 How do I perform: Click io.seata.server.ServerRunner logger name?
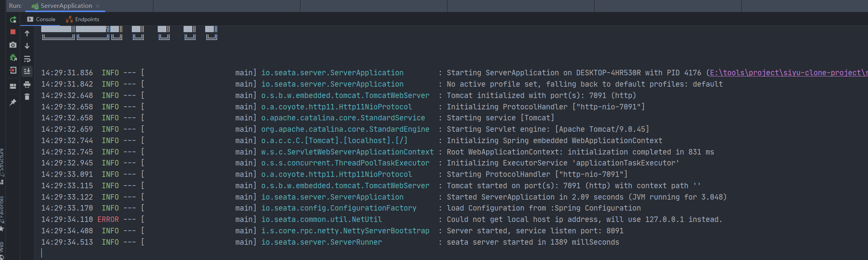point(322,242)
